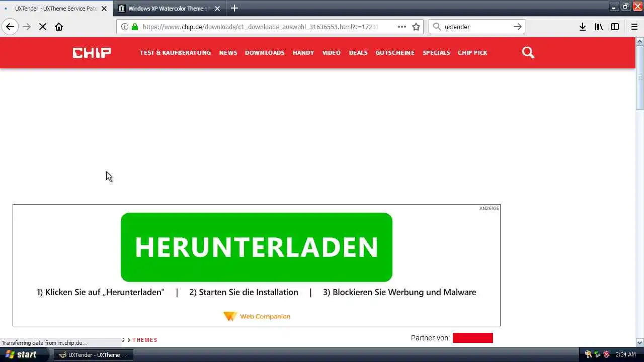Open the DEALS menu item
The image size is (644, 362).
[x=358, y=53]
